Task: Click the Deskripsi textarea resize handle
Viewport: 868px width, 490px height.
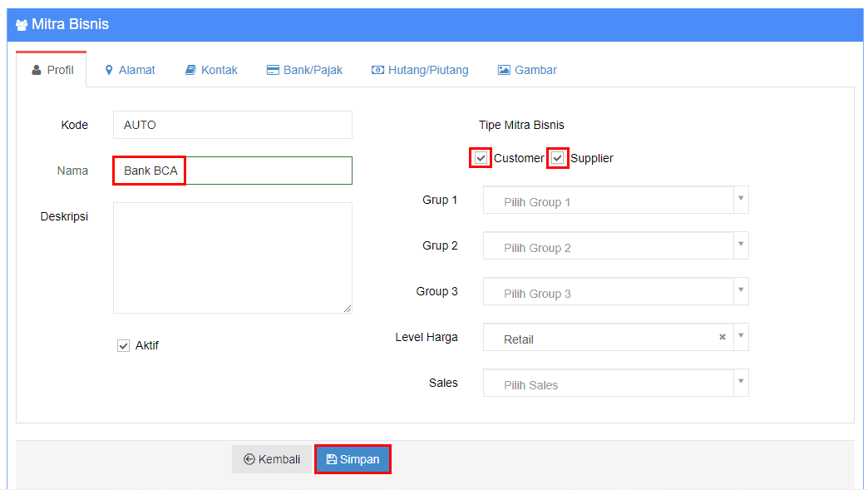Action: [x=348, y=309]
